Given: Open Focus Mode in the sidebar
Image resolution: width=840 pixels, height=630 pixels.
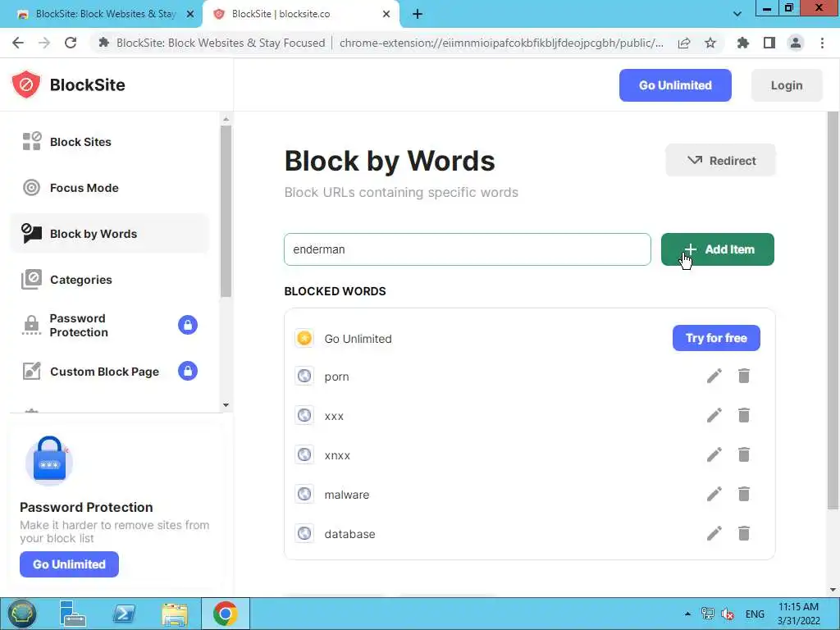Looking at the screenshot, I should pos(109,188).
